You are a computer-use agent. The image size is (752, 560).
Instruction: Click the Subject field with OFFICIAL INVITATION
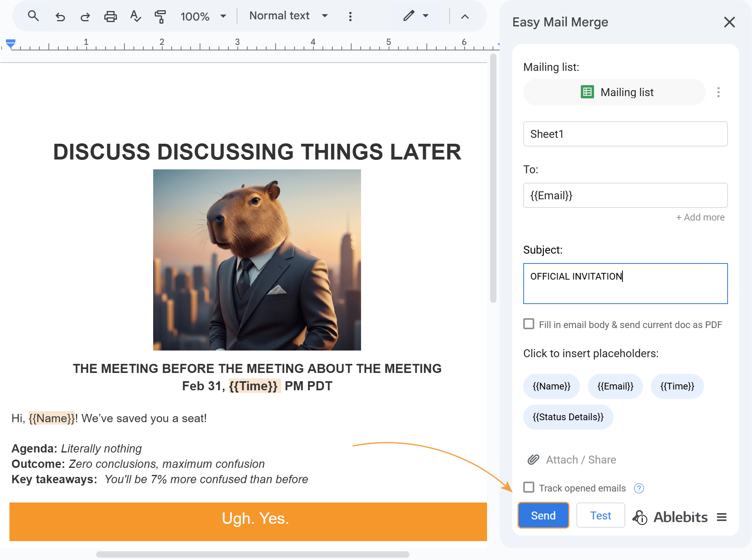tap(625, 284)
